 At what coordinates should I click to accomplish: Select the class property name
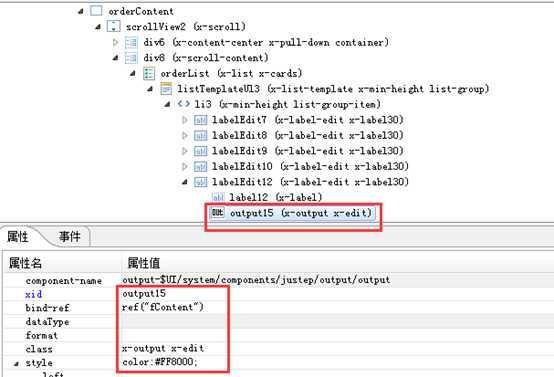39,349
